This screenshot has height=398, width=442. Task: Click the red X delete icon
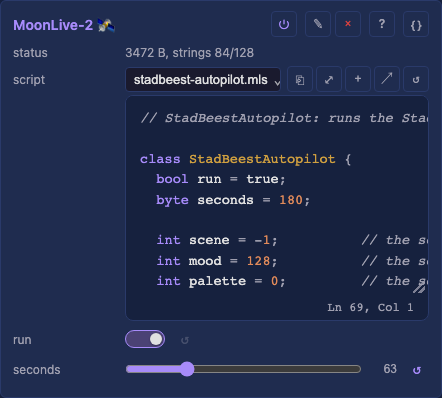(348, 24)
